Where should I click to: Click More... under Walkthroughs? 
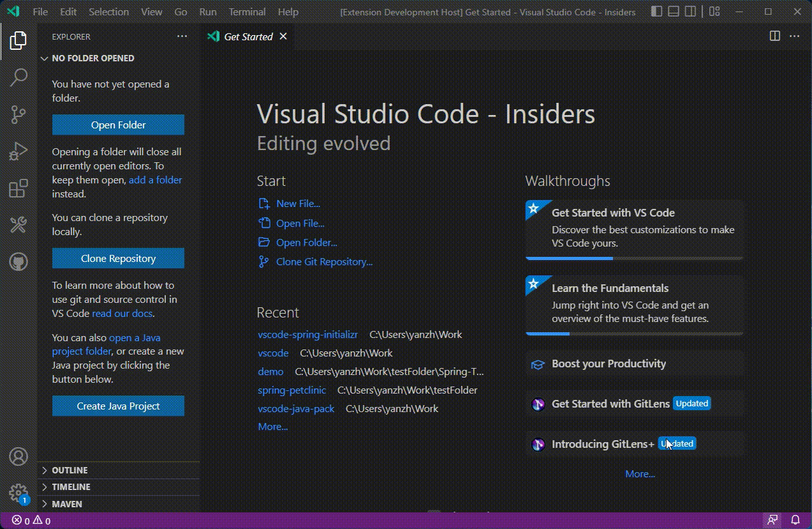point(640,474)
